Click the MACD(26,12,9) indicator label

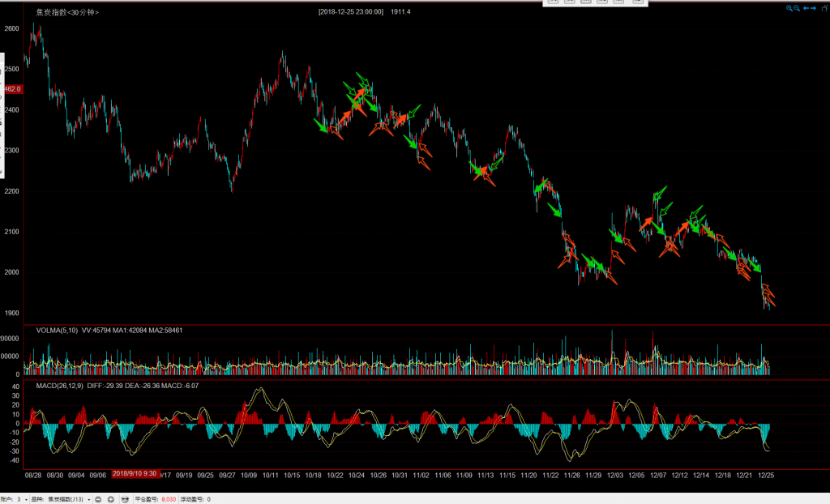[60, 386]
